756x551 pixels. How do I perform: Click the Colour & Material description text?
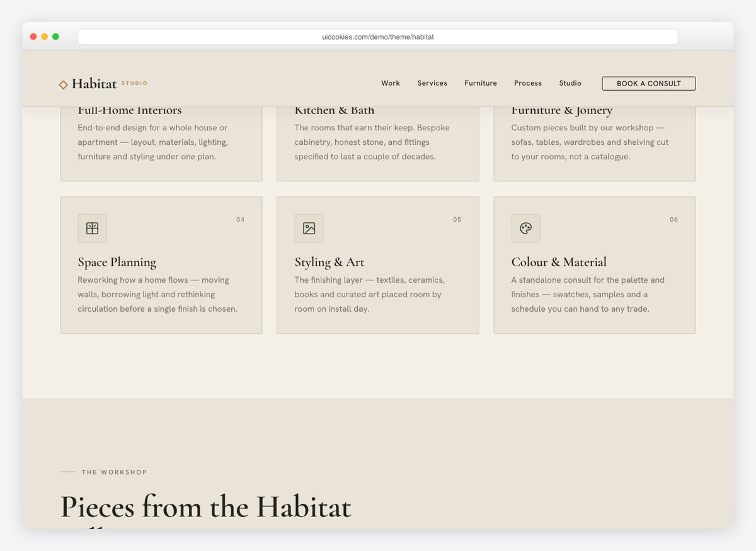[588, 294]
